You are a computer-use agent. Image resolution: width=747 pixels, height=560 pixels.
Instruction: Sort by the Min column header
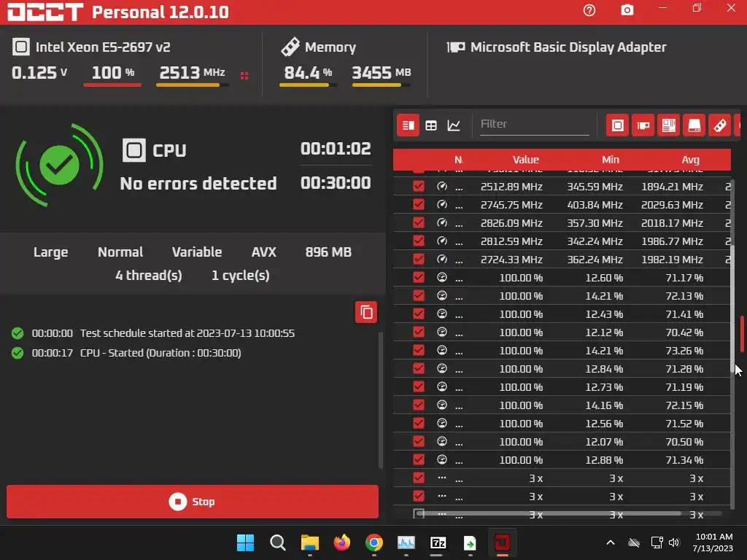(611, 160)
